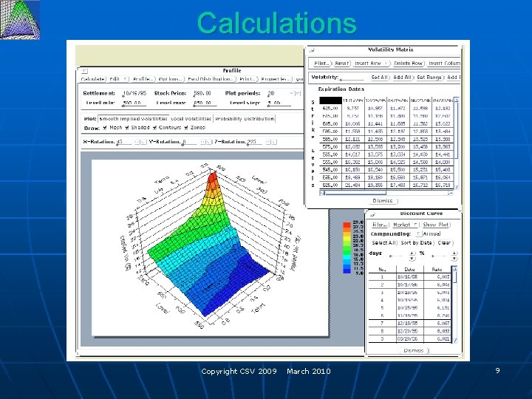Open the Discount Curve window pushpin icon
This screenshot has width=532, height=399.
click(372, 214)
